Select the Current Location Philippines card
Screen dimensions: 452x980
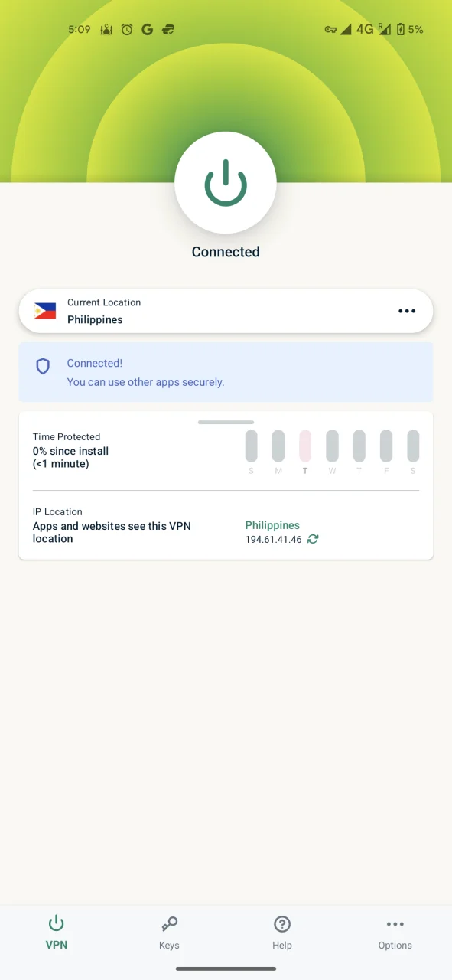(x=226, y=311)
